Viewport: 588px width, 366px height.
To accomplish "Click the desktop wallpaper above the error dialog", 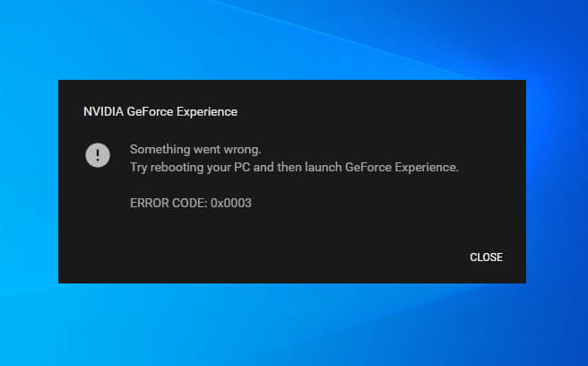I will point(294,40).
